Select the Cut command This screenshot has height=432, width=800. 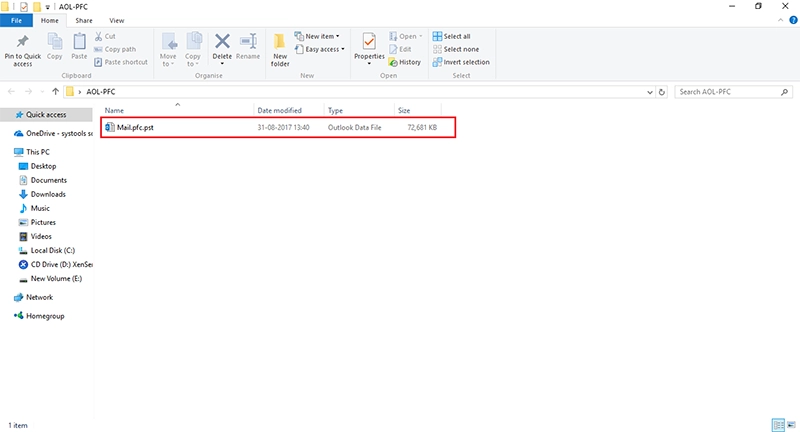[105, 36]
